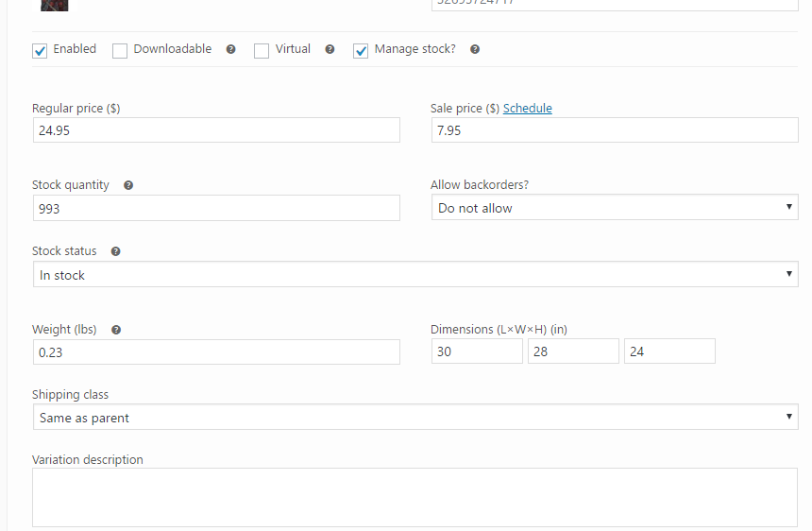This screenshot has width=812, height=531.
Task: Click the Stock quantity field
Action: (x=216, y=208)
